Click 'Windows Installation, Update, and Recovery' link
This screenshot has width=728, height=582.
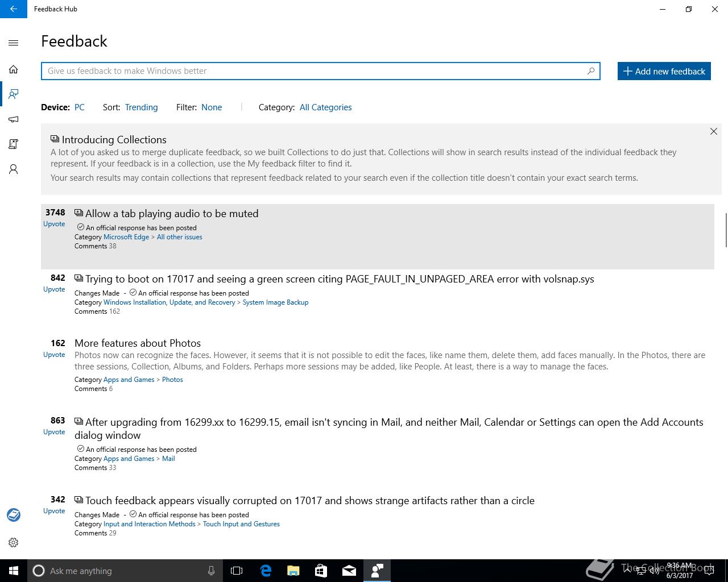169,302
